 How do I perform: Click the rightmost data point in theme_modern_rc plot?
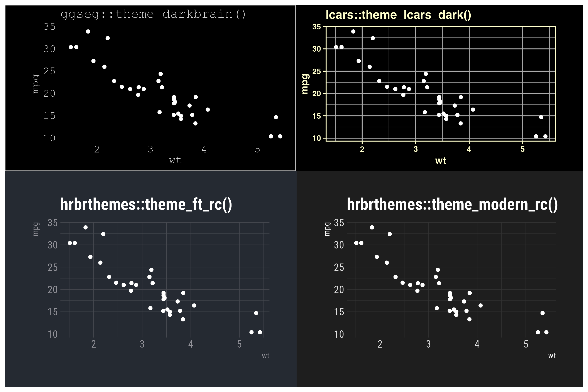click(x=546, y=332)
